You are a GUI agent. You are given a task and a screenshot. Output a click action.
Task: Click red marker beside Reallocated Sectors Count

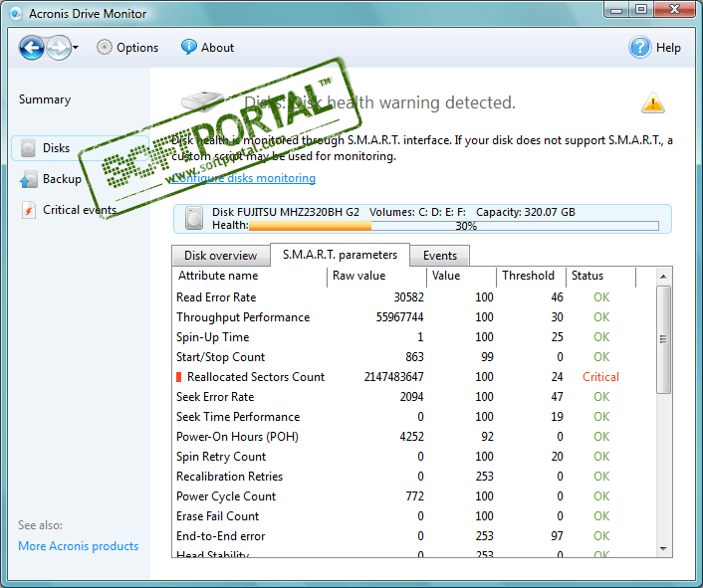[x=179, y=377]
